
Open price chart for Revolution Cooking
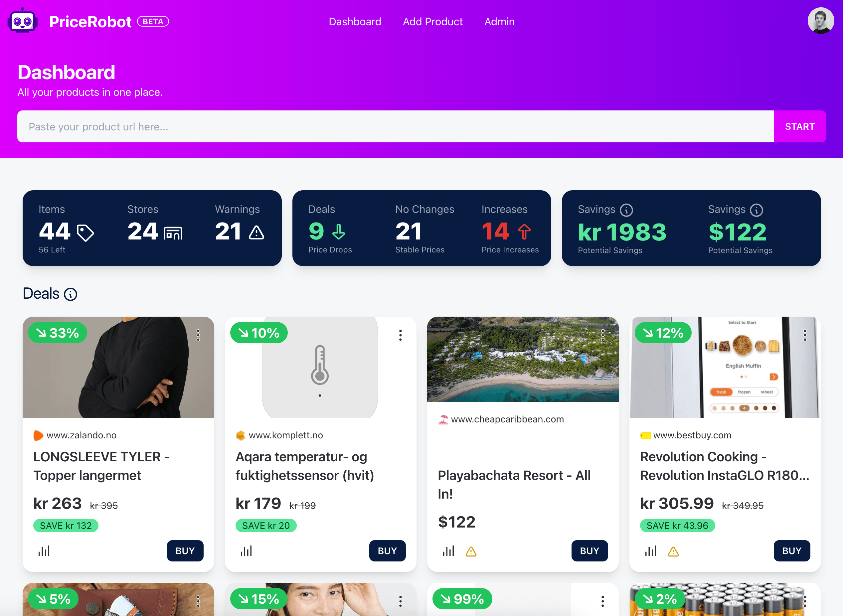click(x=651, y=551)
